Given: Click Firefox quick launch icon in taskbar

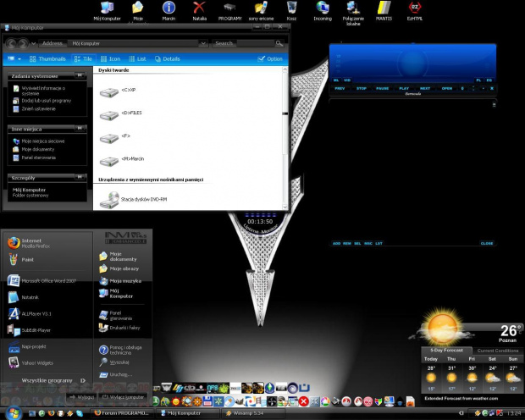Looking at the screenshot, I should click(x=51, y=413).
